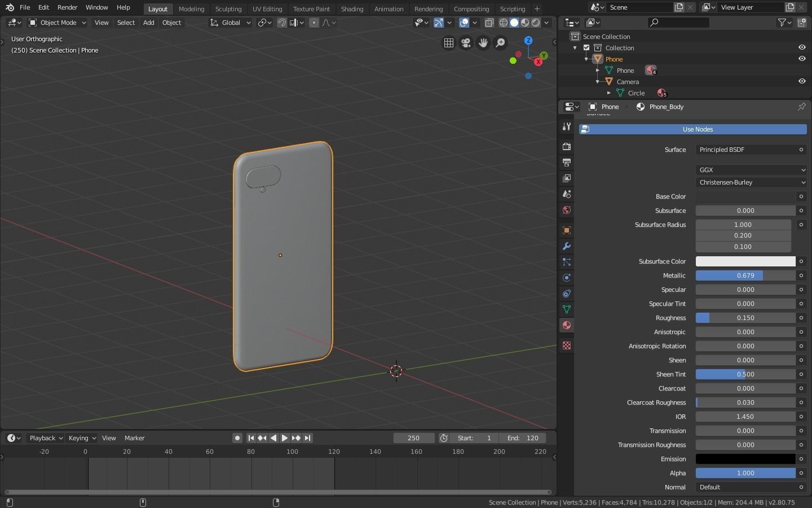Toggle viewport X-ray mode
The width and height of the screenshot is (812, 508).
(x=489, y=23)
